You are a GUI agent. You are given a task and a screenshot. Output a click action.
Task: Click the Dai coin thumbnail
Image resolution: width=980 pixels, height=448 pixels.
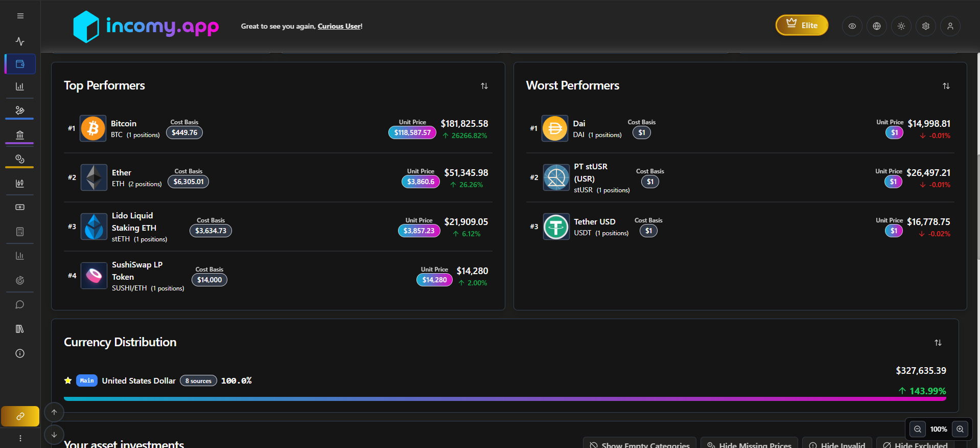555,128
